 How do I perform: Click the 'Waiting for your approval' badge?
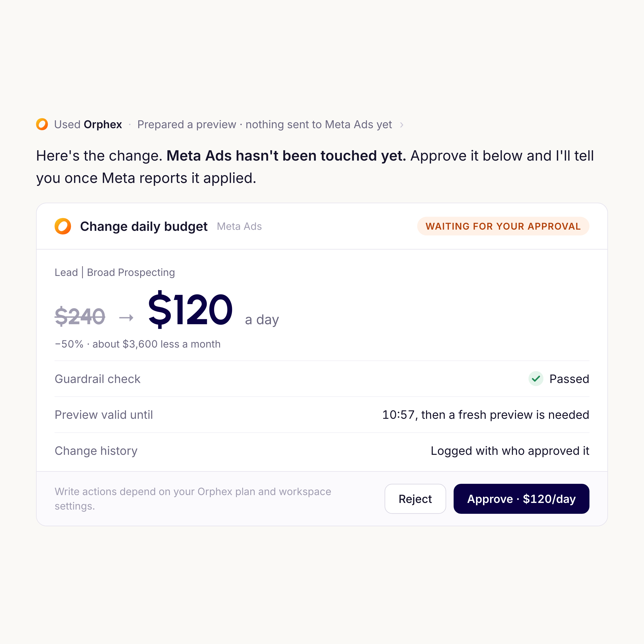pos(503,226)
